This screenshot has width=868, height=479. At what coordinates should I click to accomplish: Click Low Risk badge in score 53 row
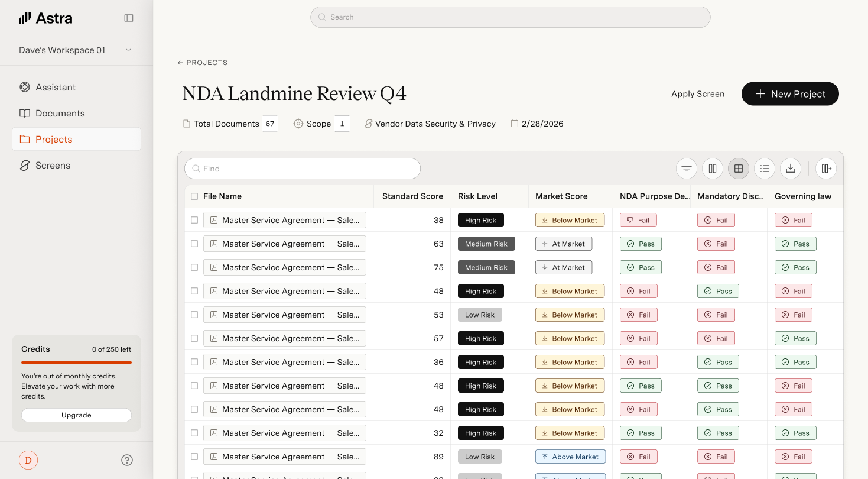[480, 315]
